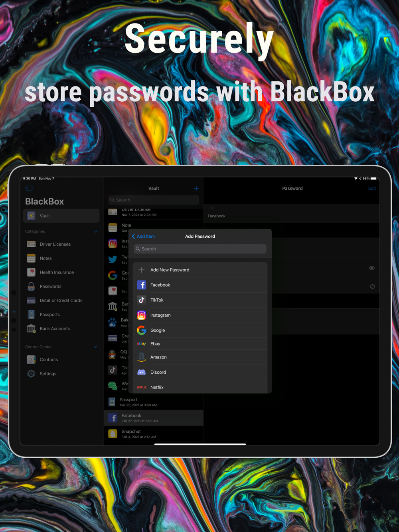Screen dimensions: 399x532
Task: Click the Snapchat ghost icon
Action: (113, 434)
